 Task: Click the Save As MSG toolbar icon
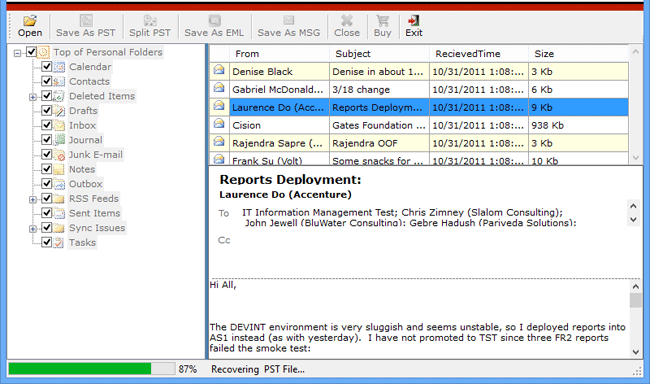click(x=289, y=20)
